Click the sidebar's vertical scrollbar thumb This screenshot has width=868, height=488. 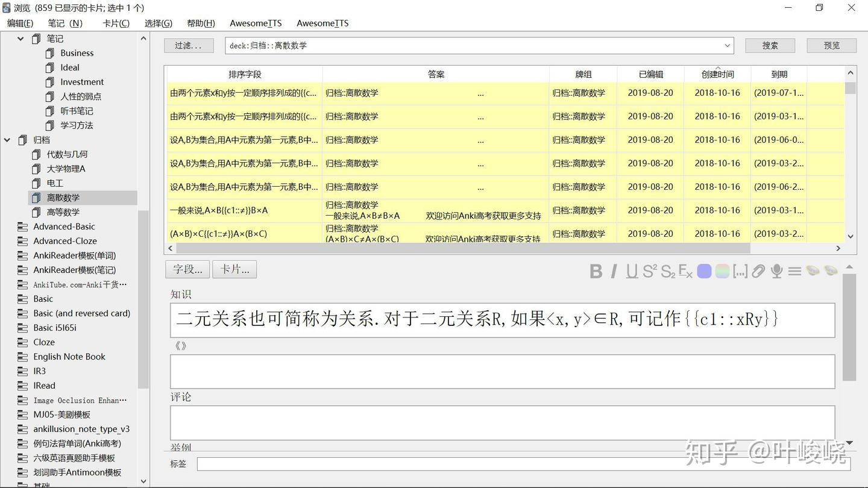coord(143,300)
